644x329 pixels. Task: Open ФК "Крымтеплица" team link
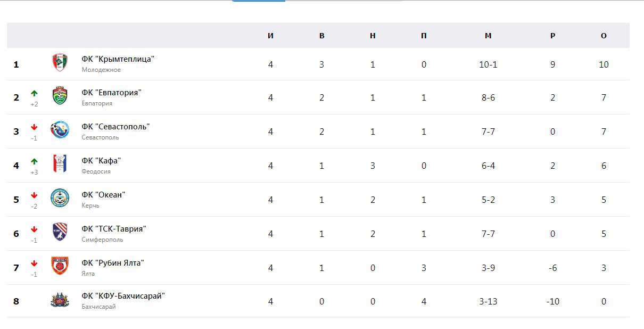(x=118, y=59)
